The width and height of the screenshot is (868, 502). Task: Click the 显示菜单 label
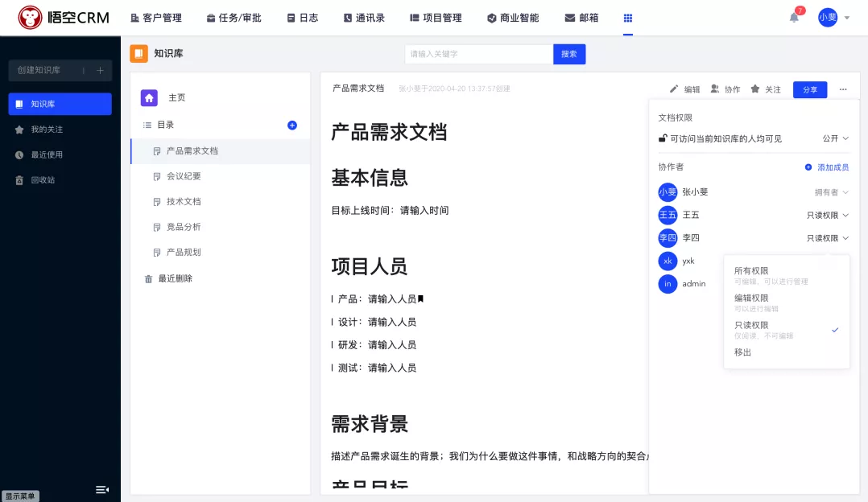tap(20, 496)
